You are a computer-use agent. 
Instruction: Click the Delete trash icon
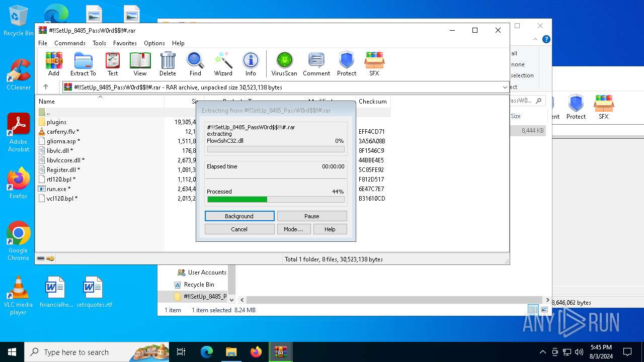168,64
